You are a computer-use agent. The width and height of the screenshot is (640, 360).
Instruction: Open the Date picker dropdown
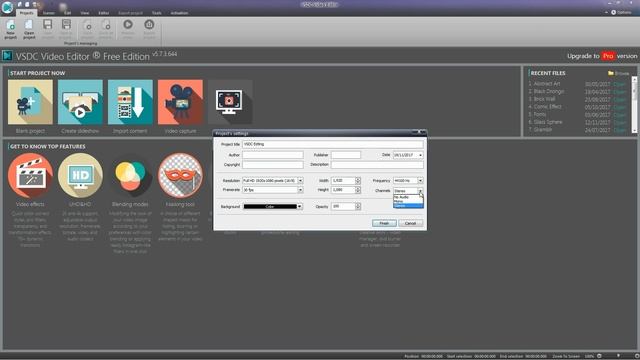(420, 155)
